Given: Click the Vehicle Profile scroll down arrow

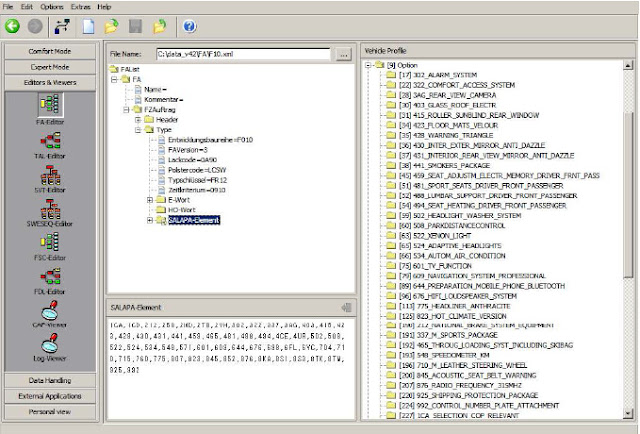Looking at the screenshot, I should click(x=628, y=414).
